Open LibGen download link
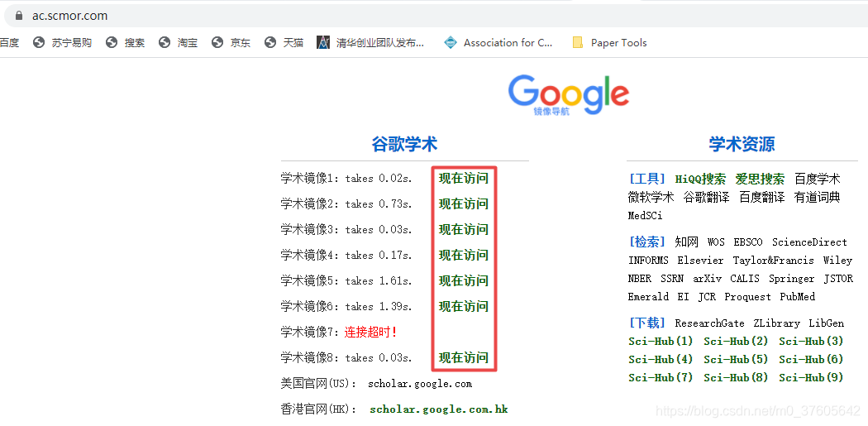Screen dimensions: 868x426 pos(827,323)
